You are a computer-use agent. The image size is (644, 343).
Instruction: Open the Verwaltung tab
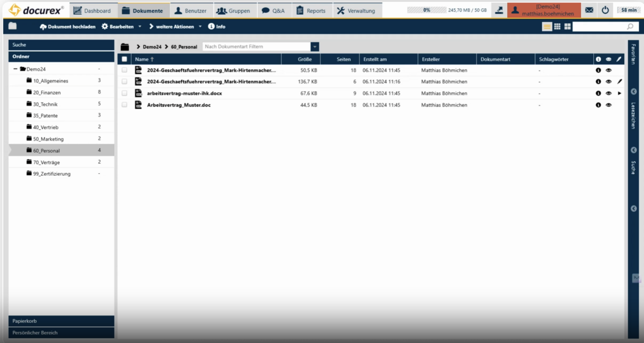(356, 10)
